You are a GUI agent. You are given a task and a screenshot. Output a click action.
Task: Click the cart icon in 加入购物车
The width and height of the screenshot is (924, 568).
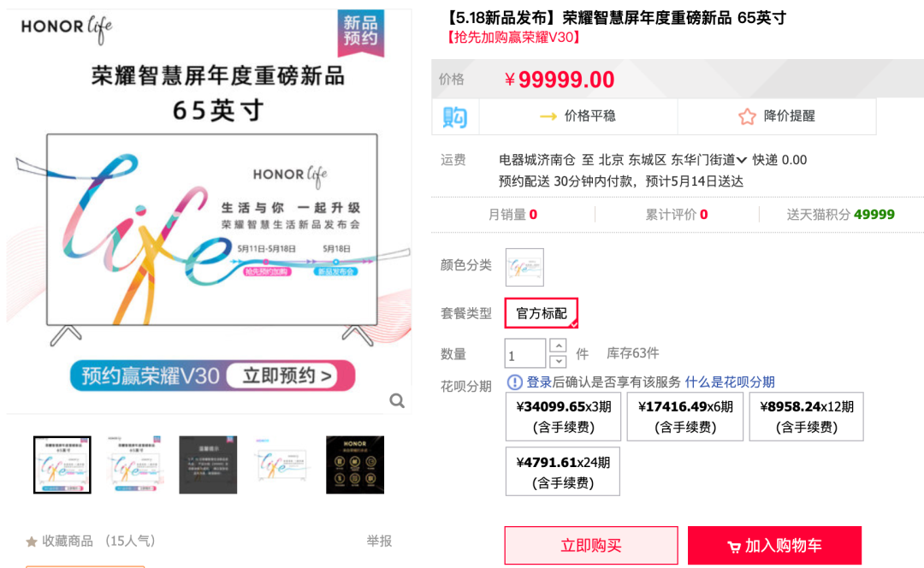734,547
